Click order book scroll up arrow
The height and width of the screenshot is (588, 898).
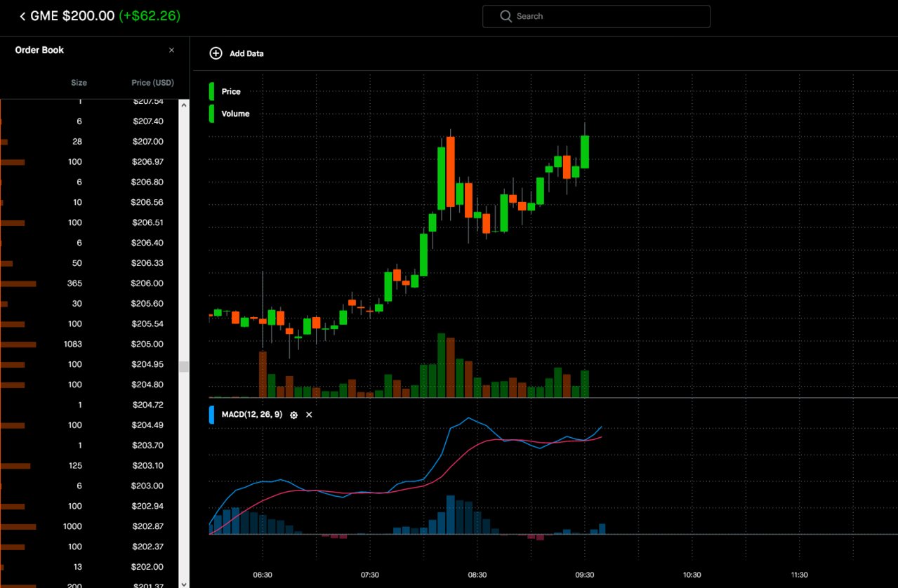[184, 105]
